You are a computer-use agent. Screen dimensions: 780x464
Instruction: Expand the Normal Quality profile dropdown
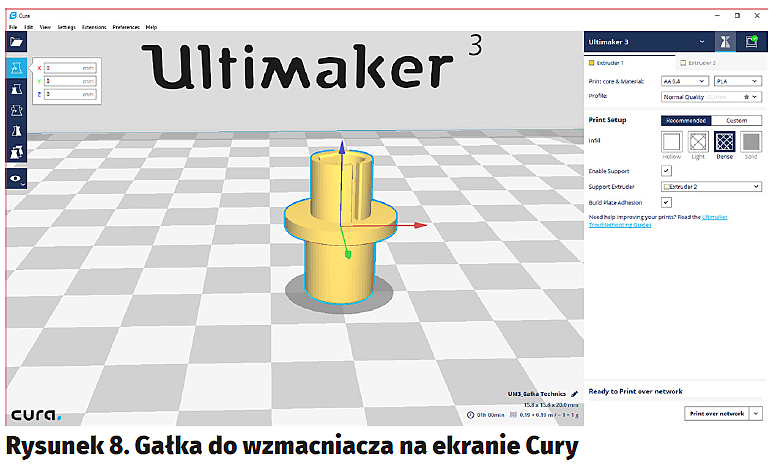click(711, 97)
